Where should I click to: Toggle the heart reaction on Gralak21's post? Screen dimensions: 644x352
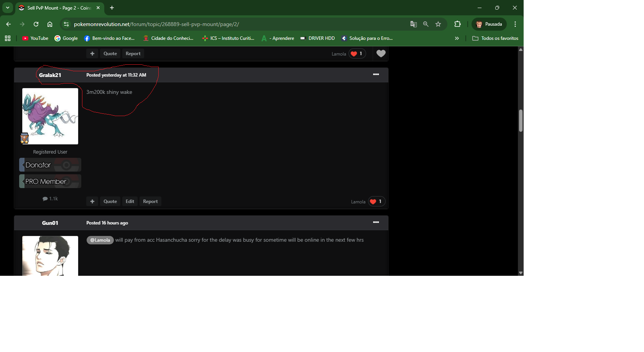tap(373, 202)
